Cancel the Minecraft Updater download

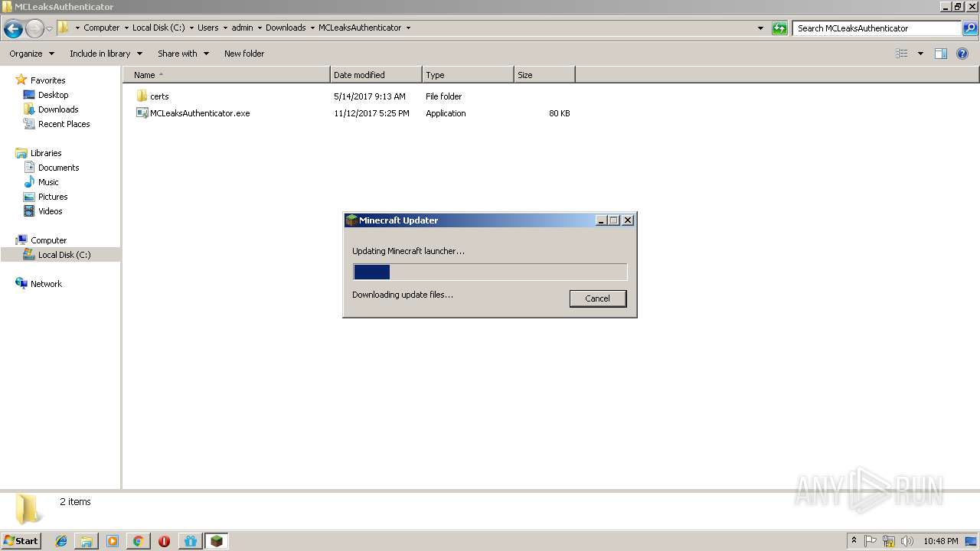597,298
